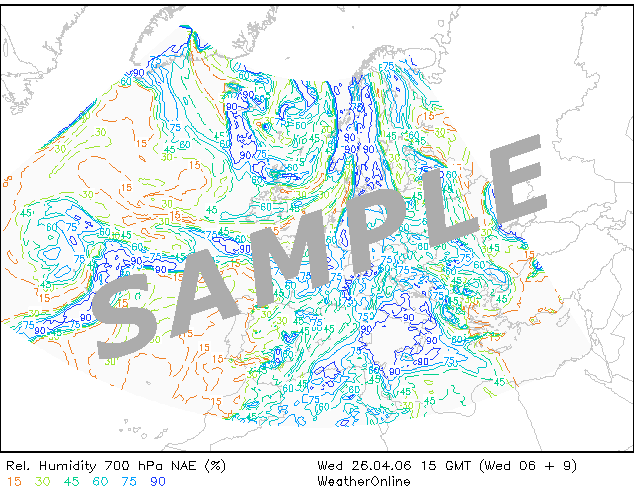The height and width of the screenshot is (490, 634).
Task: Click the yellow-green 30 legend value
Action: click(42, 482)
